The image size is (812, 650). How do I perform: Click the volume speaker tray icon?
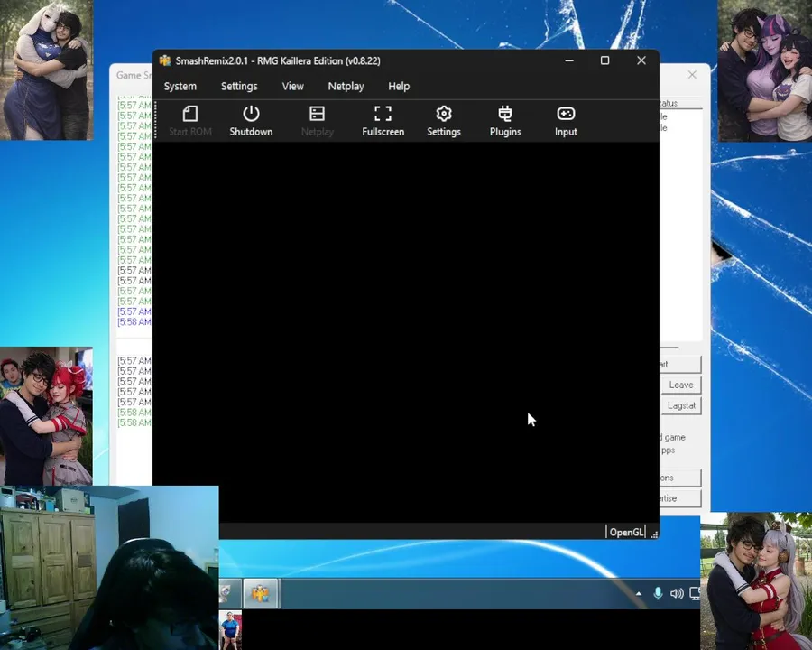coord(677,593)
